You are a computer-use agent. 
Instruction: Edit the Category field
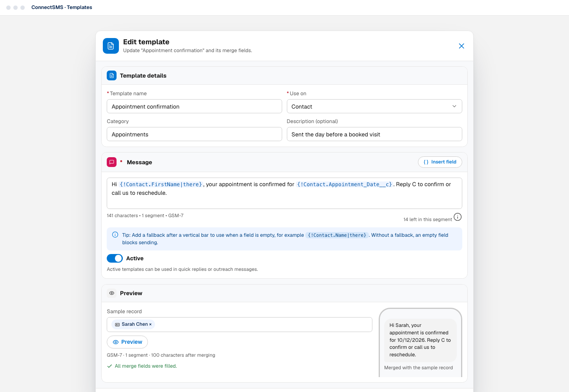point(194,134)
